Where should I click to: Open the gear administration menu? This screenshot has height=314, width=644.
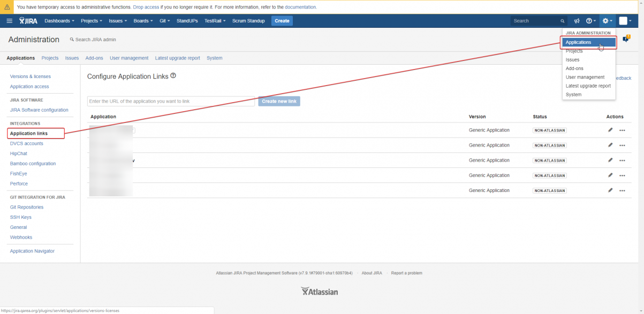[x=607, y=21]
